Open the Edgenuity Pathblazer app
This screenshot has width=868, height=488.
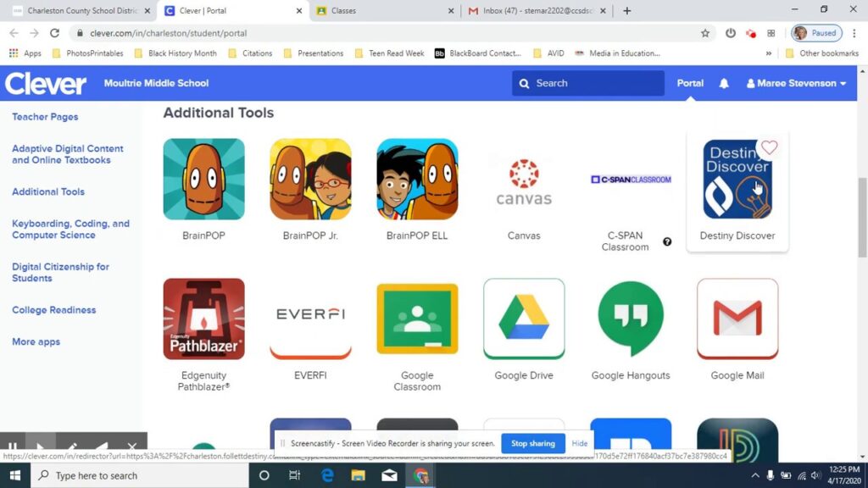(203, 319)
